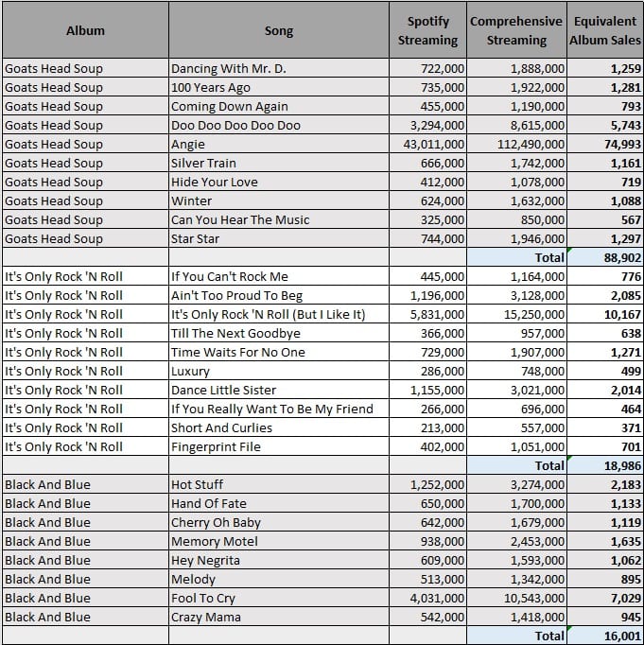Click the Total label beside 18,986
The width and height of the screenshot is (644, 645).
[x=516, y=465]
